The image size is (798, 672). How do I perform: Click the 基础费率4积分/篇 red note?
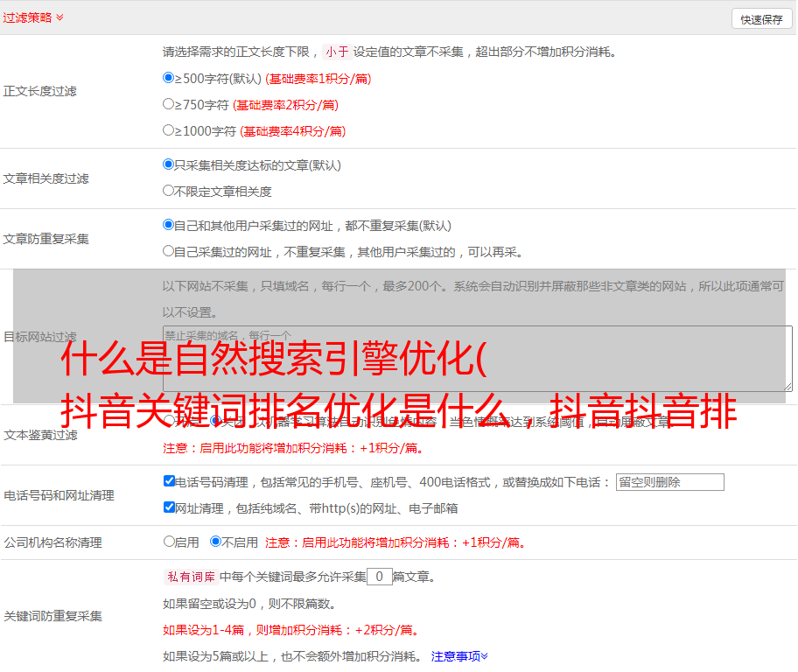coord(292,131)
